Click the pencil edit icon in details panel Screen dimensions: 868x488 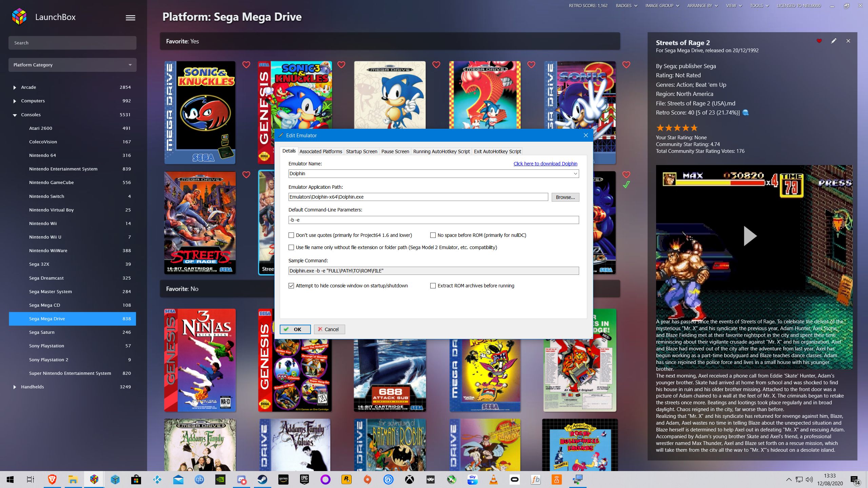pos(834,41)
